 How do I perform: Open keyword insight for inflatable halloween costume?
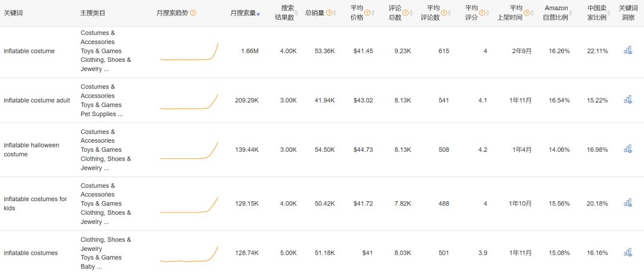click(x=627, y=149)
